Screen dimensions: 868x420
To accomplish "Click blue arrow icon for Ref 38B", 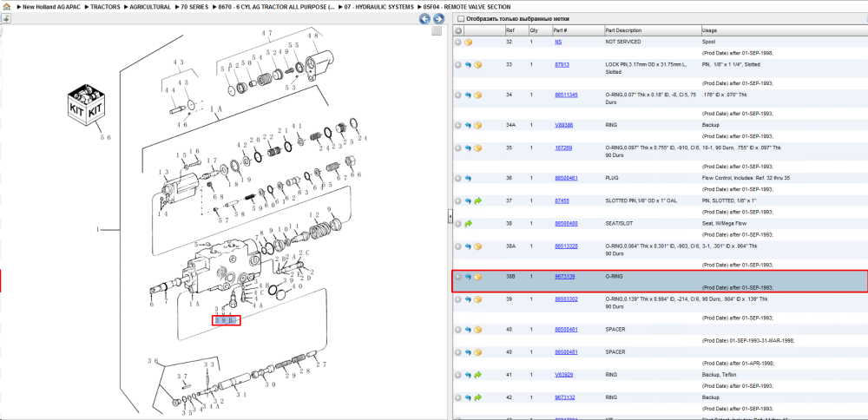I will 468,277.
